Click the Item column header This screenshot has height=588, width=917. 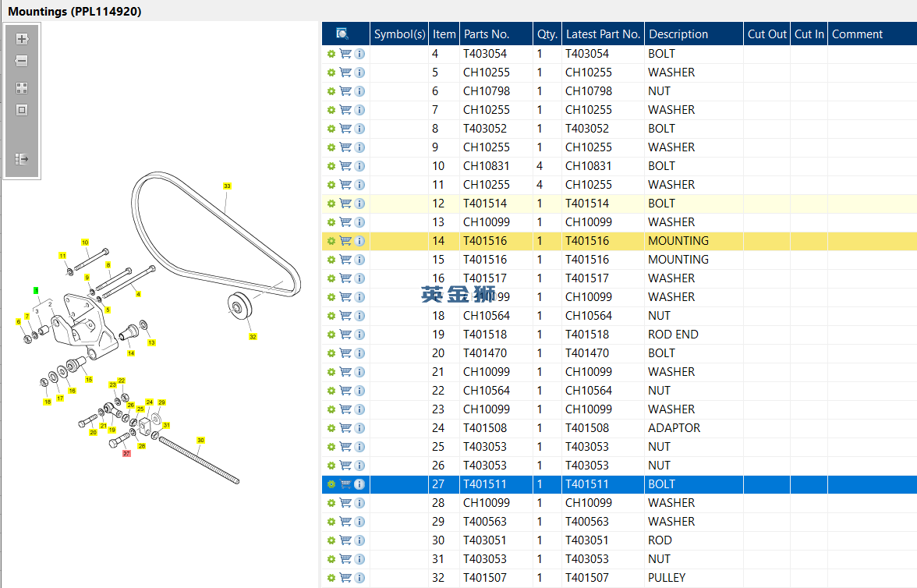444,34
